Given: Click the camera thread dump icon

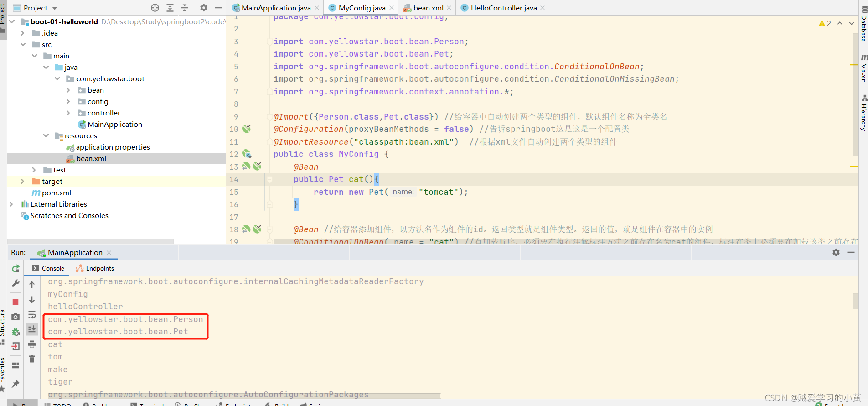Looking at the screenshot, I should tap(15, 316).
